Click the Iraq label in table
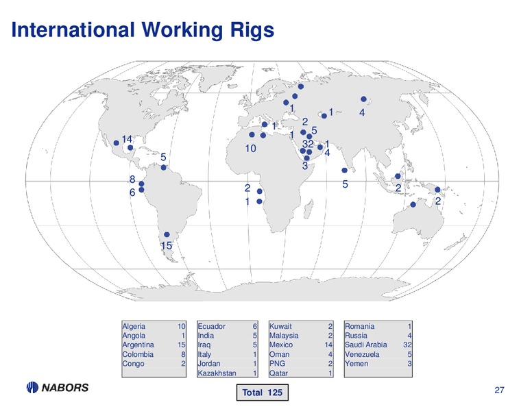Screen dimensions: 532x411 pyautogui.click(x=204, y=345)
